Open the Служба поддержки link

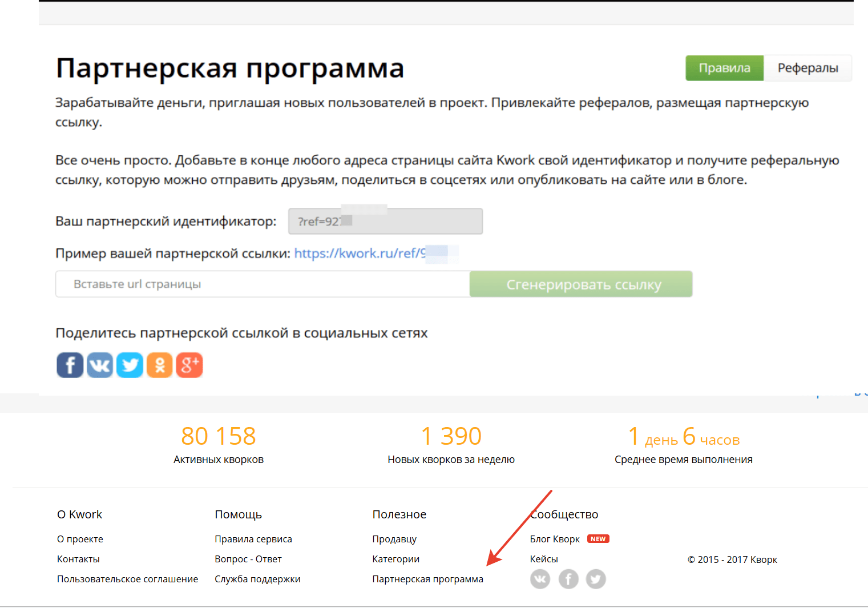tap(257, 579)
